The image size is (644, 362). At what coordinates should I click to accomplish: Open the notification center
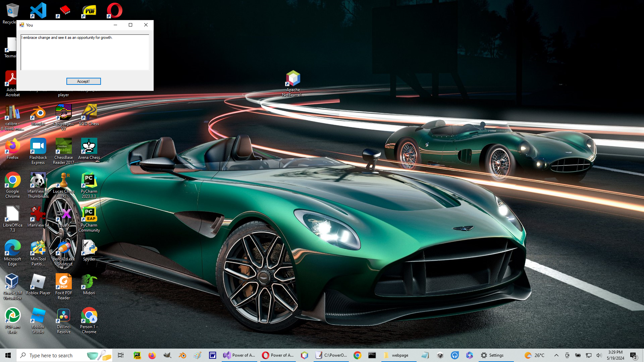point(633,355)
